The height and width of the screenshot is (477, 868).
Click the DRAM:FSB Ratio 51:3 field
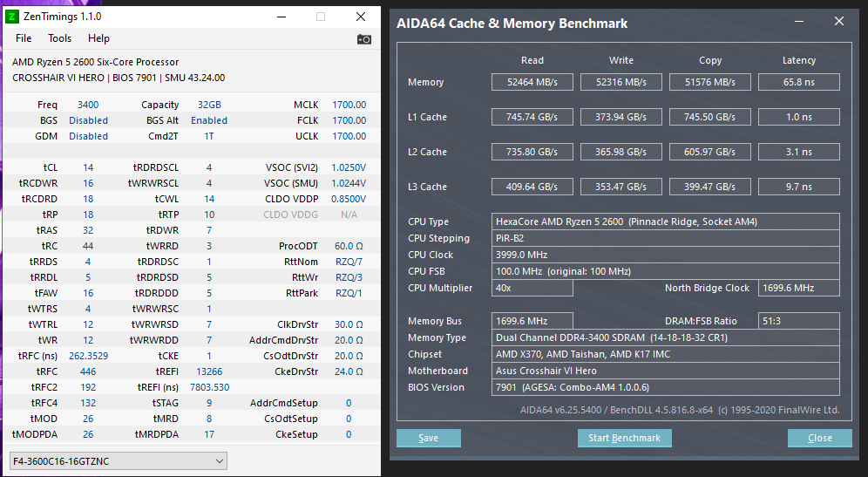click(799, 321)
